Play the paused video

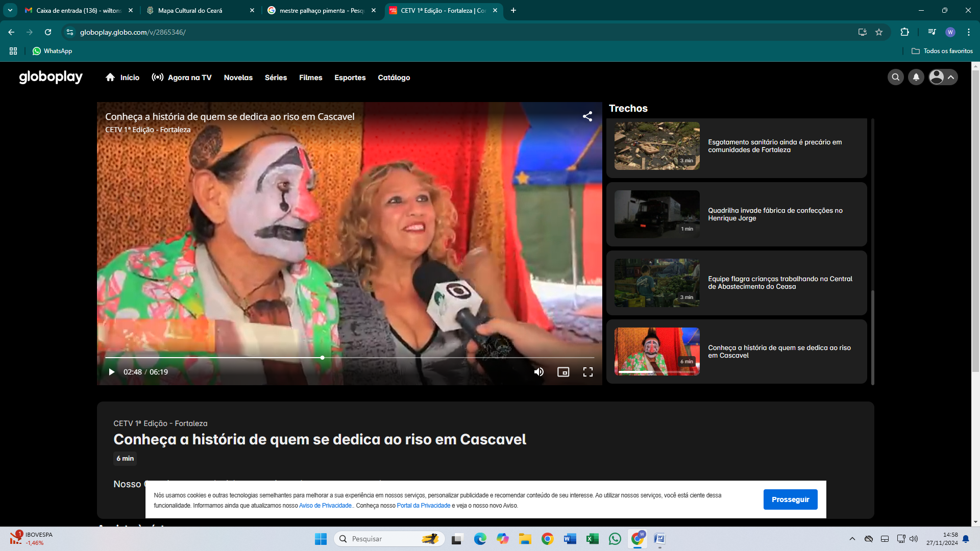[111, 372]
